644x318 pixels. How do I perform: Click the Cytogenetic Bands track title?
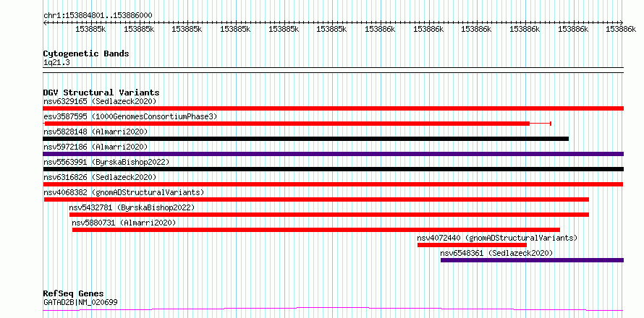(x=86, y=53)
